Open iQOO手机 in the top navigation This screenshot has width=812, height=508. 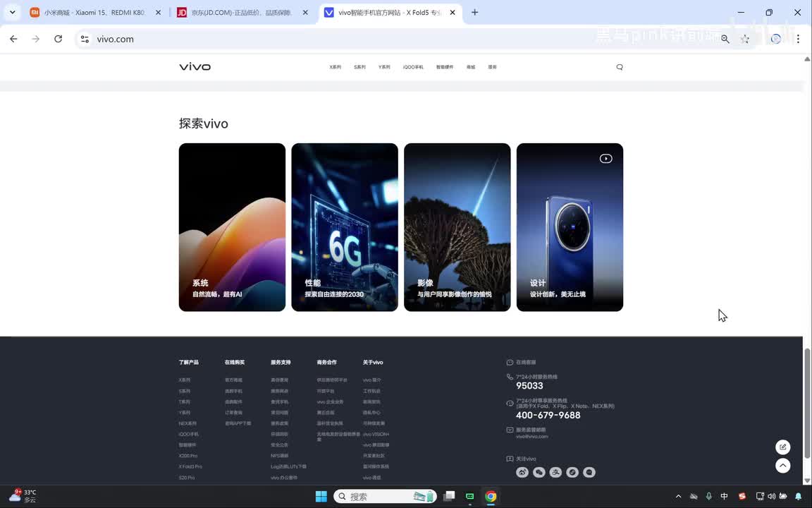tap(413, 67)
